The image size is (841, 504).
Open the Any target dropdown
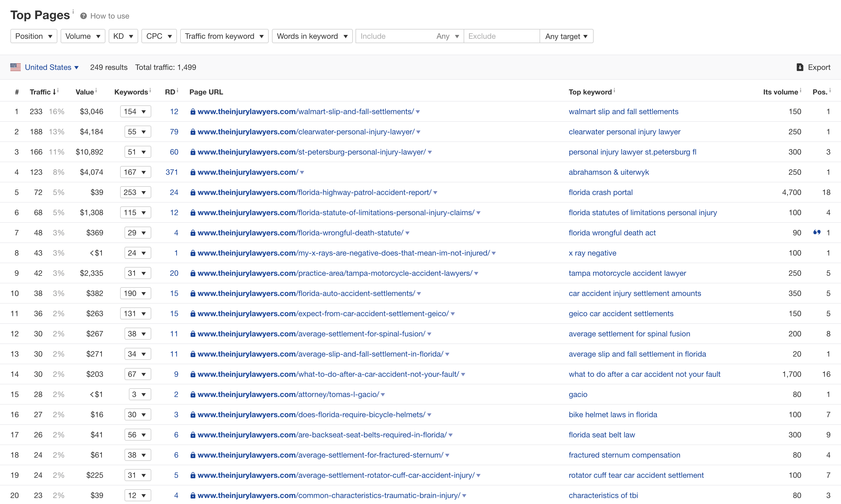tap(567, 36)
